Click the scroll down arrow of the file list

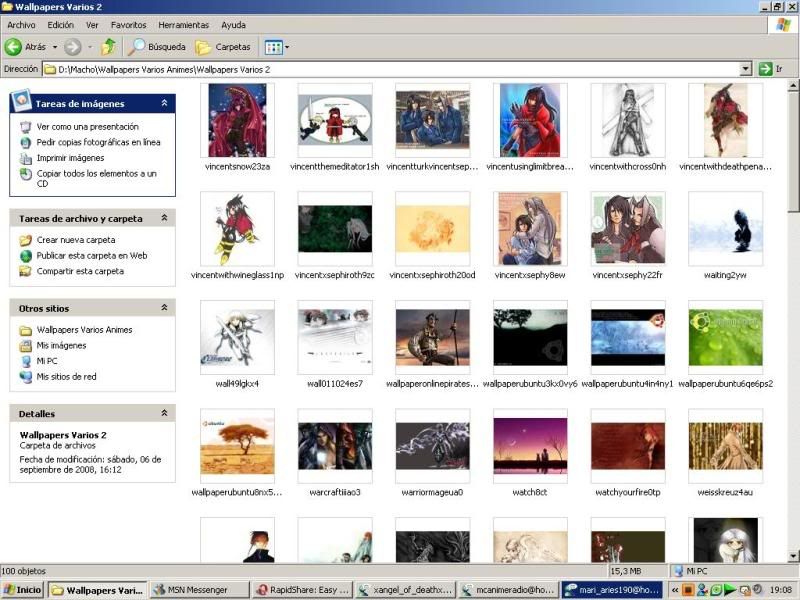[x=793, y=556]
